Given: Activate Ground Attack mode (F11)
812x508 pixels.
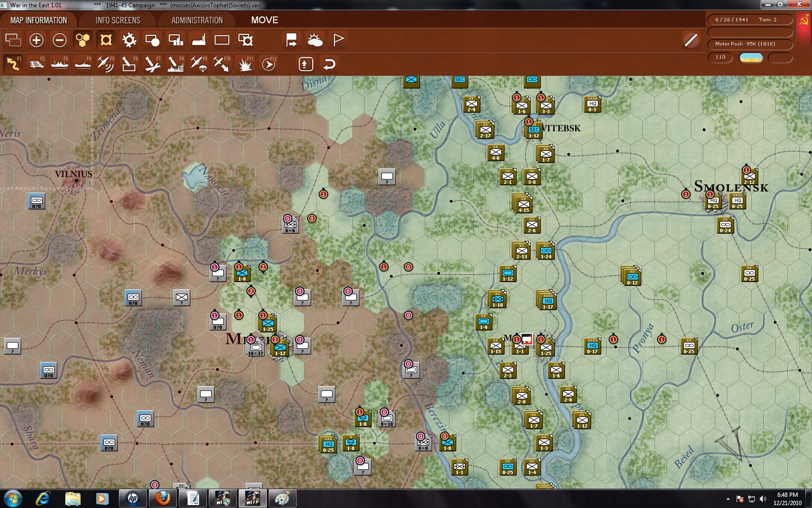Looking at the screenshot, I should coord(245,63).
